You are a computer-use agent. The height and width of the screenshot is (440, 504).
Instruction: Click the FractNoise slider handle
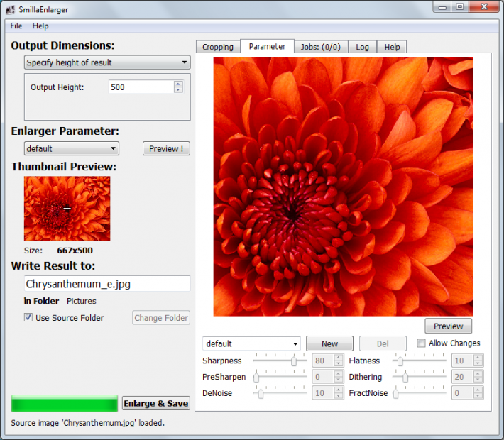395,393
